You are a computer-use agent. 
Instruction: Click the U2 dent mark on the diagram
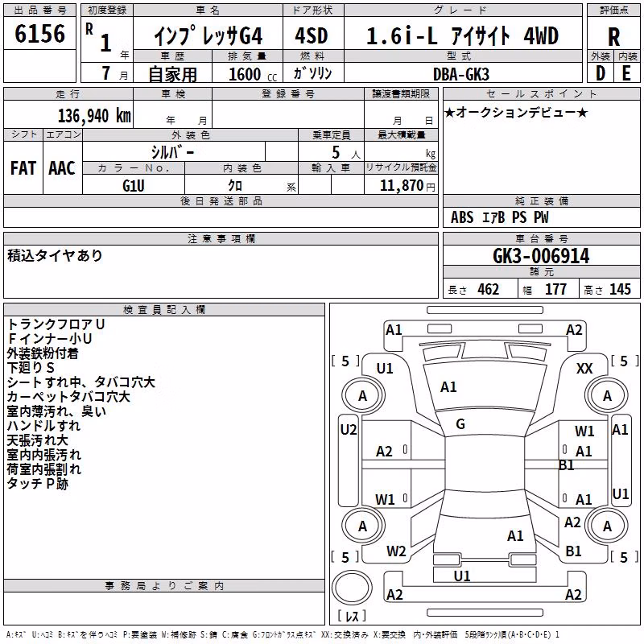[x=349, y=430]
